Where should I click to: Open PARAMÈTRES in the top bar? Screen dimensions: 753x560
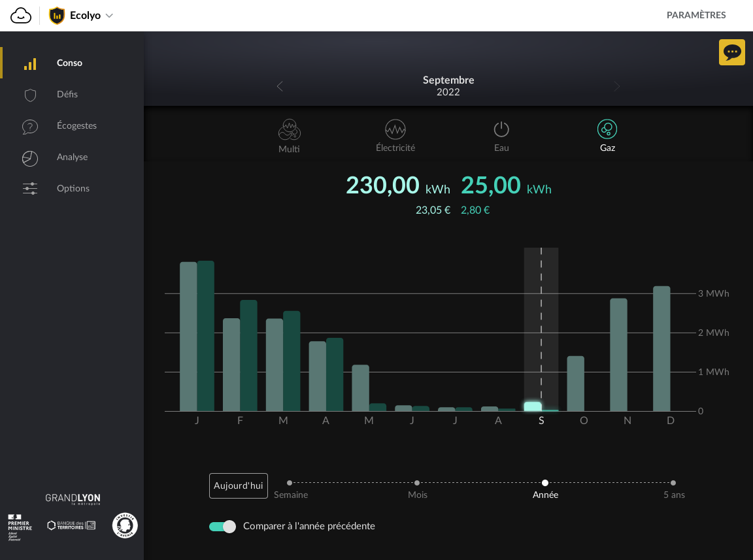696,15
